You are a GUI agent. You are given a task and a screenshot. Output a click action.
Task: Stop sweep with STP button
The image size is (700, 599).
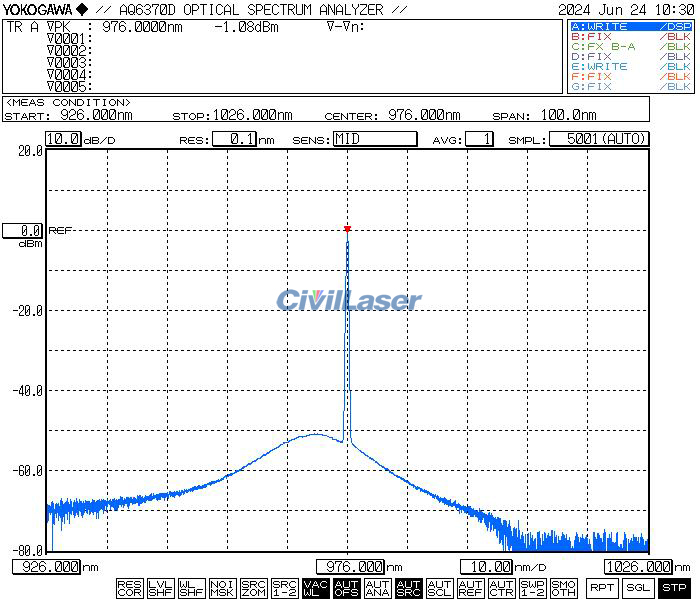pyautogui.click(x=674, y=588)
